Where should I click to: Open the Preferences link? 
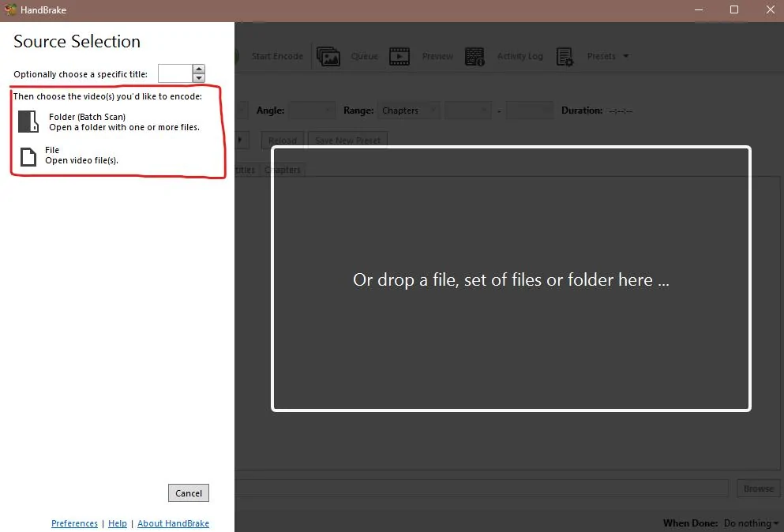pos(74,523)
